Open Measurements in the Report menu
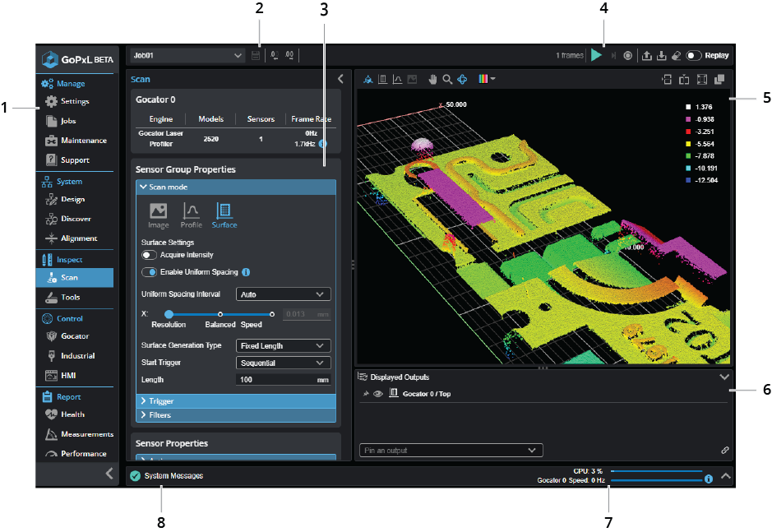 (x=86, y=434)
